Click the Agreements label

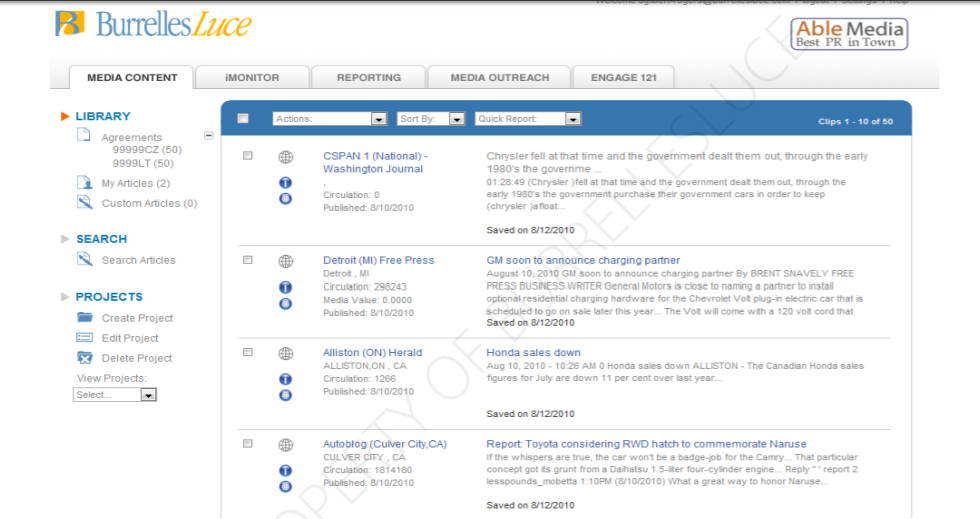pos(132,137)
